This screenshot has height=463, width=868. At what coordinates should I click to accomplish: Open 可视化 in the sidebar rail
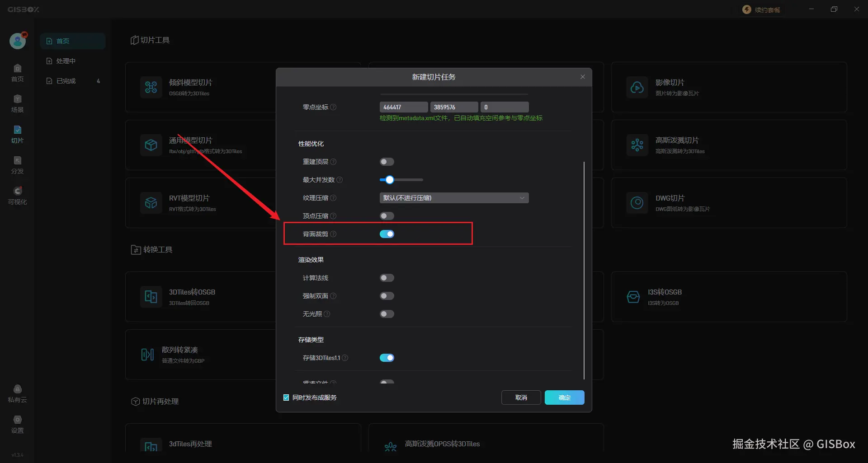(x=17, y=196)
